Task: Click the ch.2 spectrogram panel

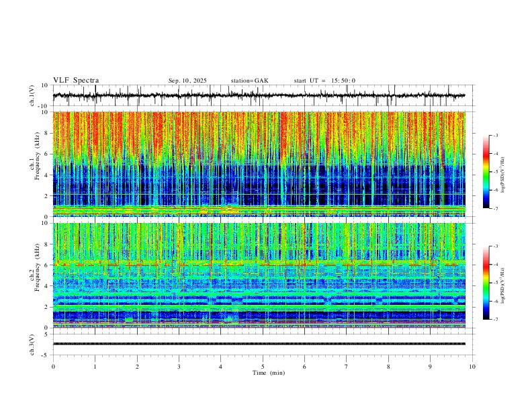Action: tap(259, 275)
